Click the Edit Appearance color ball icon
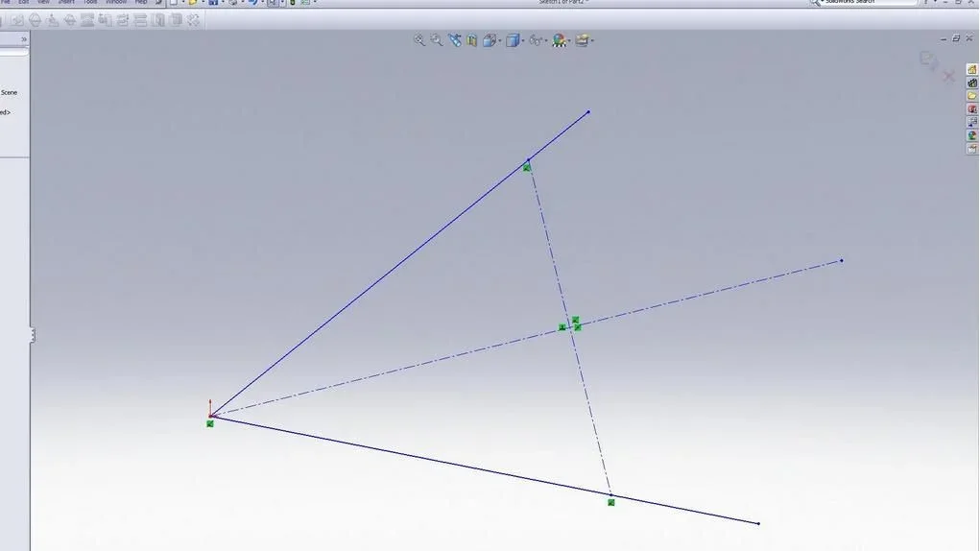 point(559,40)
